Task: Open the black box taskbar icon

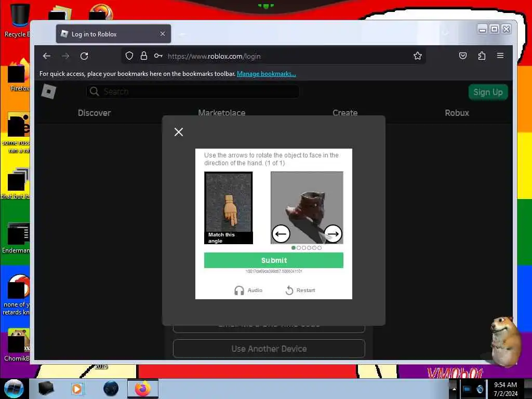Action: 46,389
